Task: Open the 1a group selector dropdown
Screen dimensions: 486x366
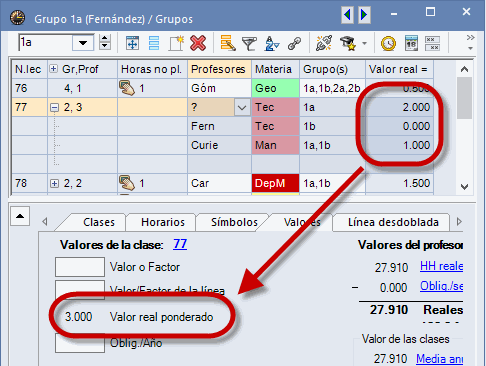Action: 83,43
